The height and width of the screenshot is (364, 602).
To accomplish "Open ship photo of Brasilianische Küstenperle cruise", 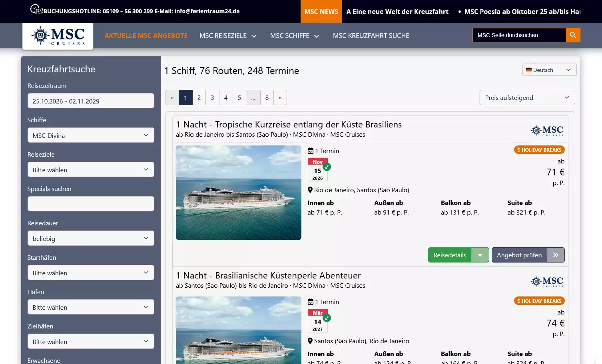I will tap(239, 330).
